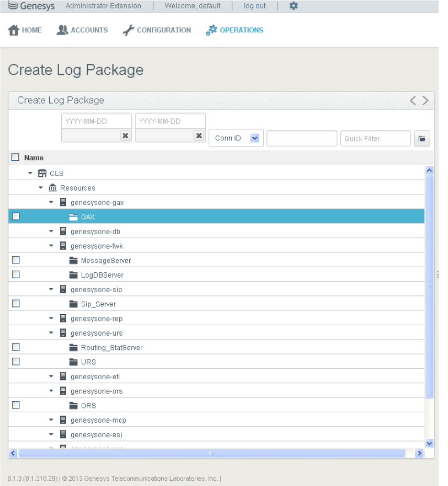Collapse the Resources tree node

pyautogui.click(x=41, y=187)
